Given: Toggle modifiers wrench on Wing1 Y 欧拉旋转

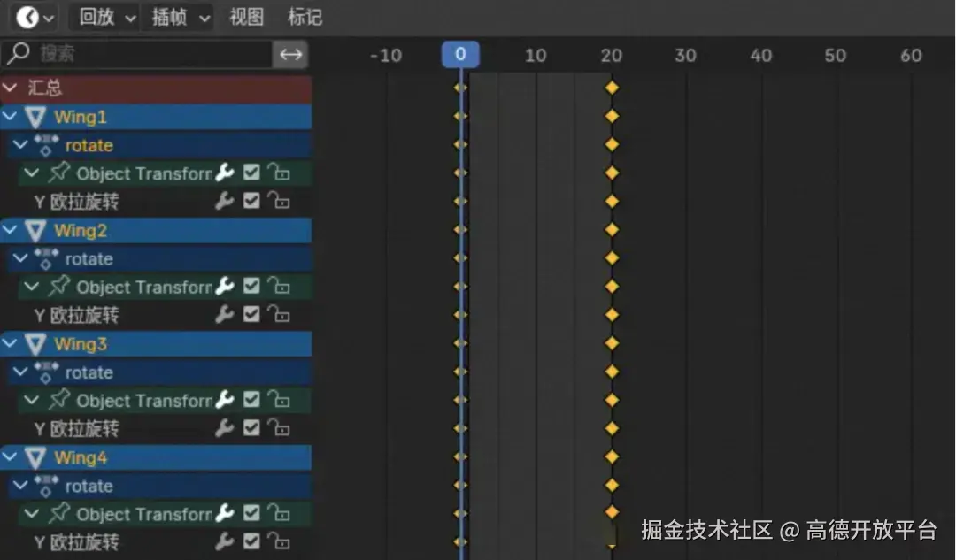Looking at the screenshot, I should pos(225,201).
